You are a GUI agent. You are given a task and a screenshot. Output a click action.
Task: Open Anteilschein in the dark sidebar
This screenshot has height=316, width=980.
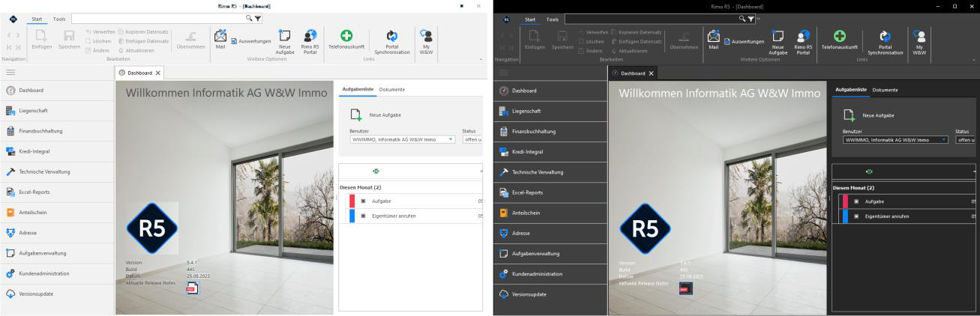click(550, 213)
